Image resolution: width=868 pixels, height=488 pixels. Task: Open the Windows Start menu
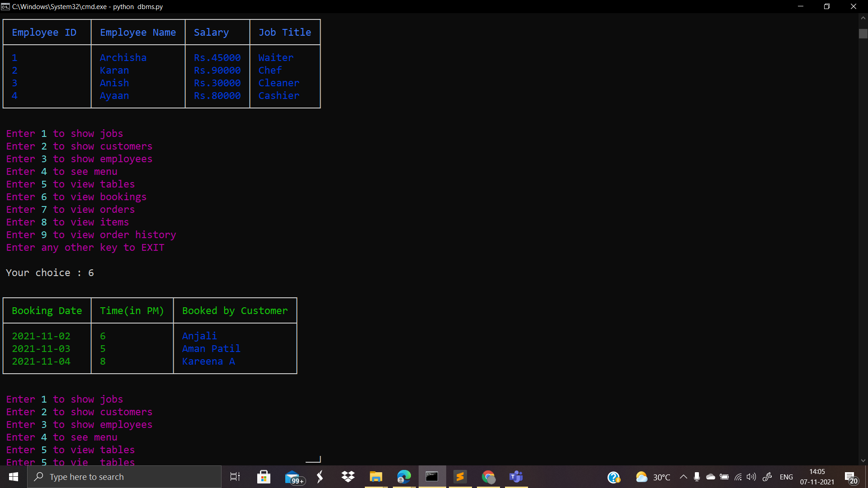[x=14, y=477]
